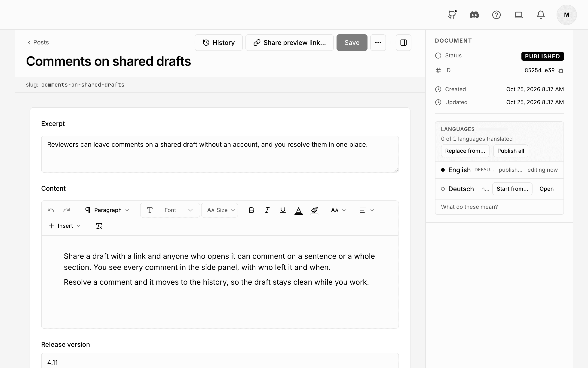
Task: Click What do these mean? link
Action: coord(469,207)
